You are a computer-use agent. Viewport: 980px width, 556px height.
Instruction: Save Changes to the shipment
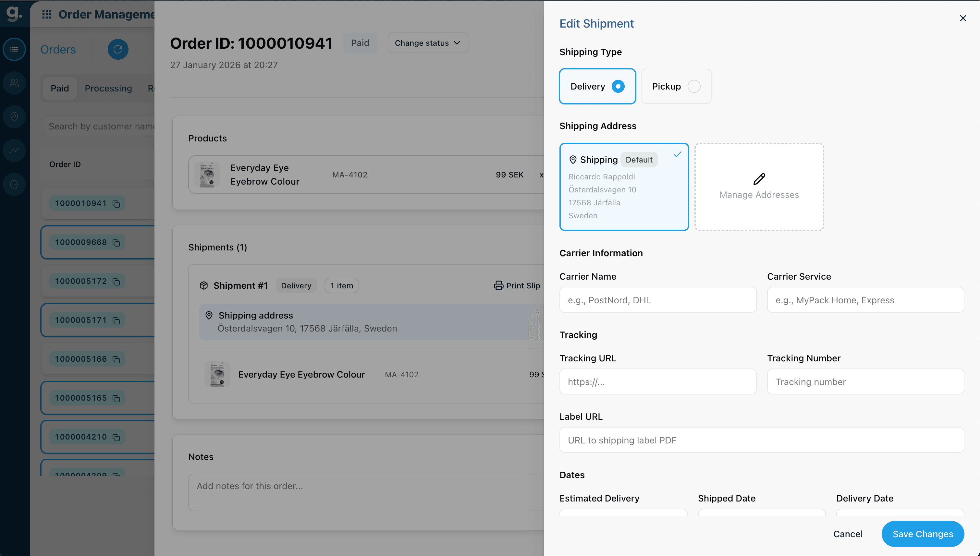coord(923,534)
